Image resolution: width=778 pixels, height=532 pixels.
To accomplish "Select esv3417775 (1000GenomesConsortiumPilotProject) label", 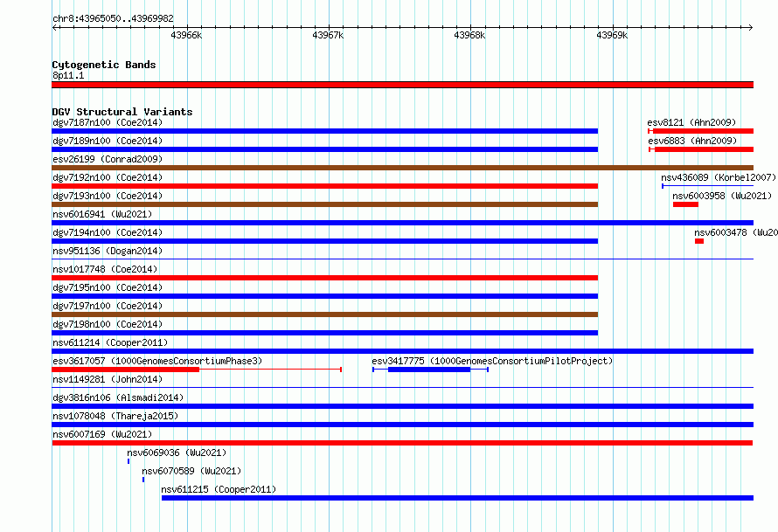I will (492, 361).
